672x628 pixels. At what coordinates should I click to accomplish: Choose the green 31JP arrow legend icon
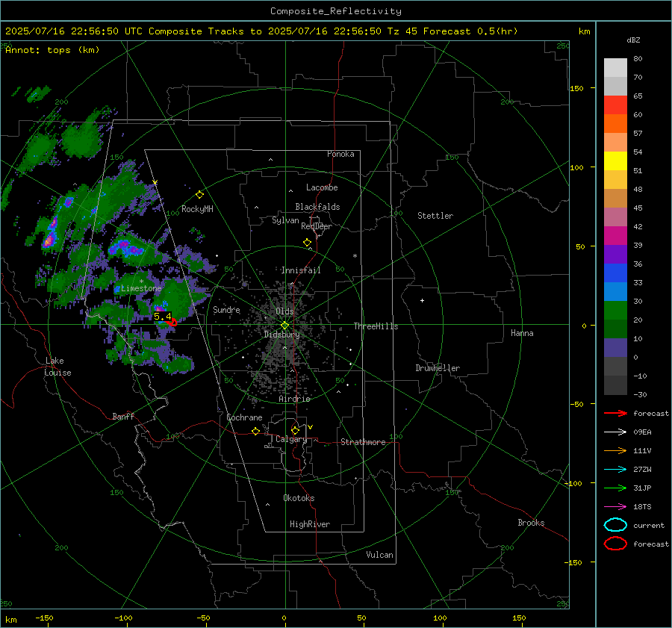click(615, 488)
